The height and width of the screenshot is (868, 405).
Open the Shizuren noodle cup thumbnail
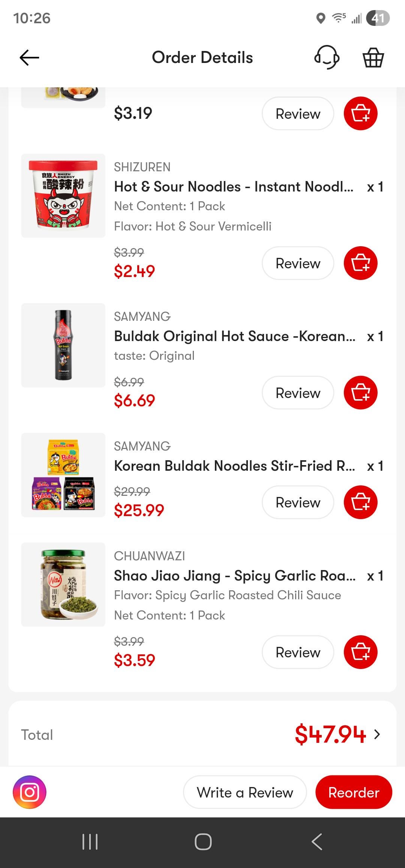(x=63, y=196)
